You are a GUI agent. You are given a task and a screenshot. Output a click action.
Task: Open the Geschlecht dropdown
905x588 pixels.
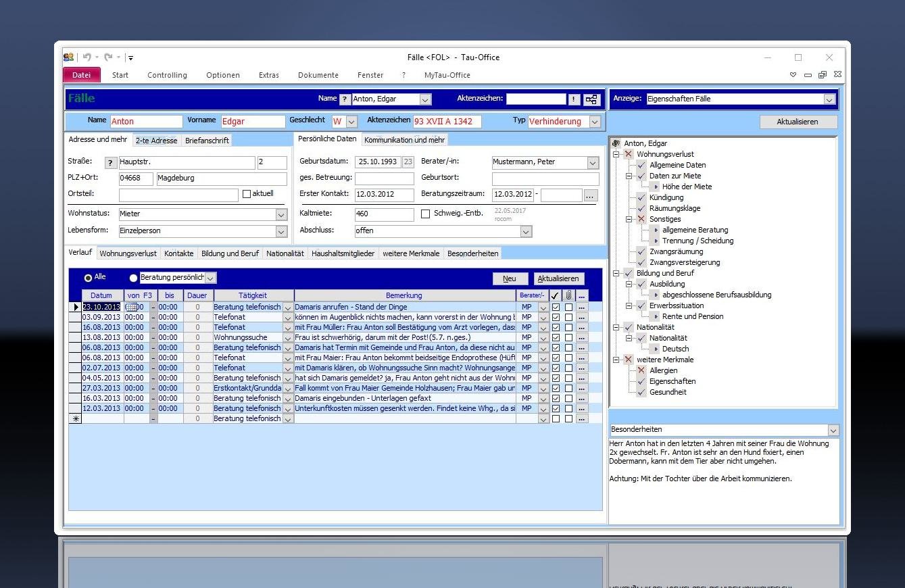tap(351, 122)
